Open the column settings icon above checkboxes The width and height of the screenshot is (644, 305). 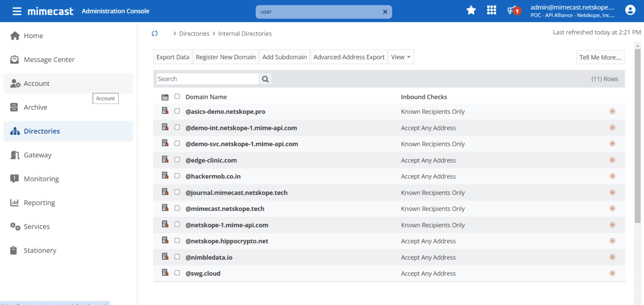pyautogui.click(x=165, y=96)
